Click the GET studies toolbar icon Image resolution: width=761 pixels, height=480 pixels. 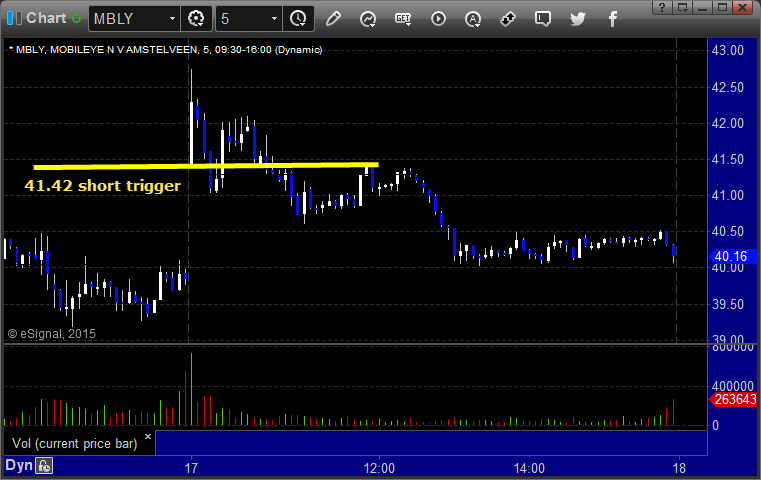pos(403,19)
